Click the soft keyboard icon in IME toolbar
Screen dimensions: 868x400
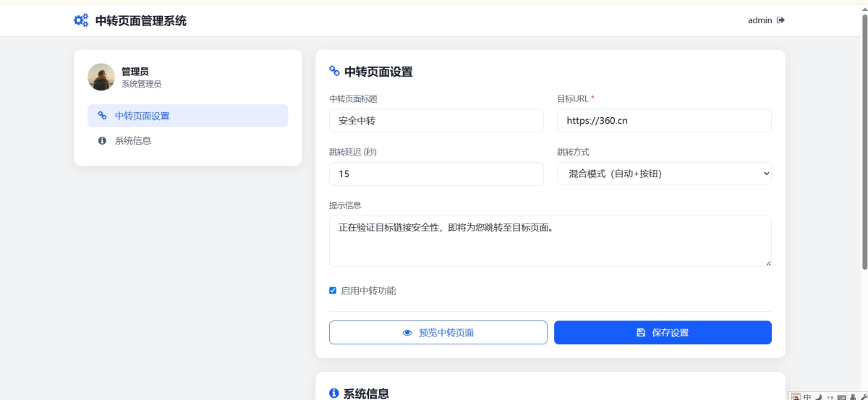point(841,396)
